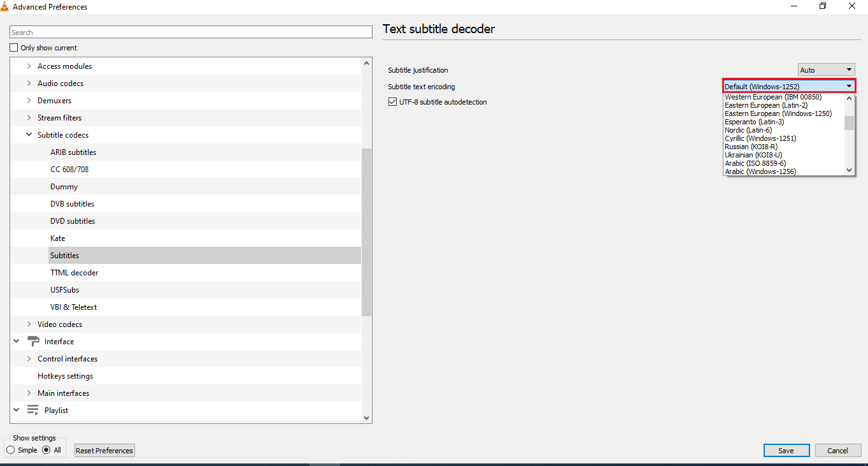Image resolution: width=868 pixels, height=466 pixels.
Task: Select the Playlist category label
Action: 57,411
